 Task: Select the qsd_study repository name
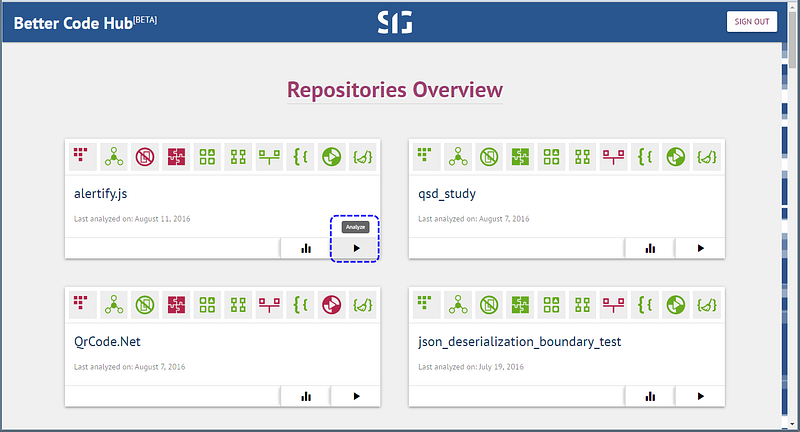[x=447, y=194]
